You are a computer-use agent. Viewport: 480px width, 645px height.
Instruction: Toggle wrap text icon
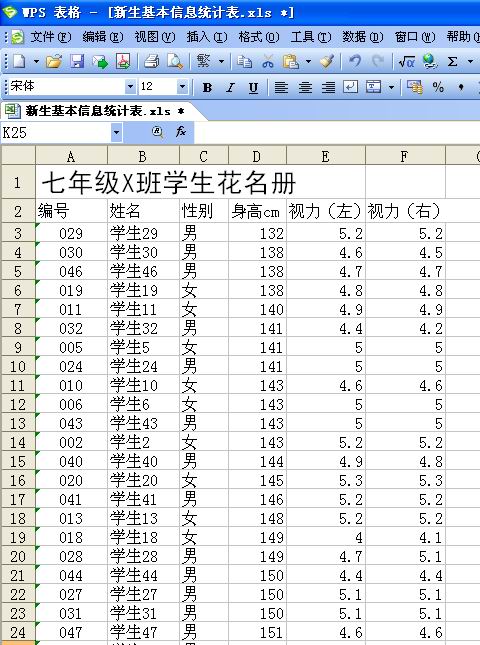[350, 87]
